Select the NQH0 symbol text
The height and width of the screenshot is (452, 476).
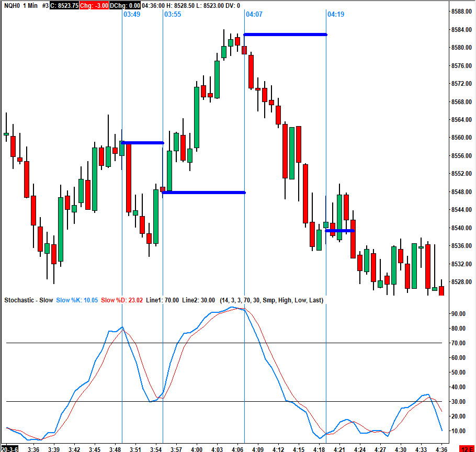point(12,5)
